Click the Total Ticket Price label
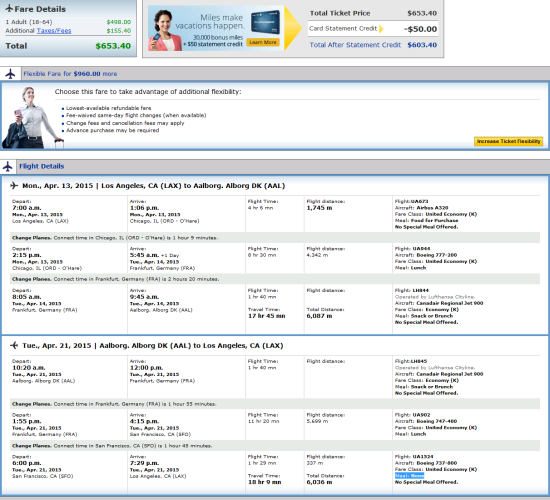 (340, 13)
